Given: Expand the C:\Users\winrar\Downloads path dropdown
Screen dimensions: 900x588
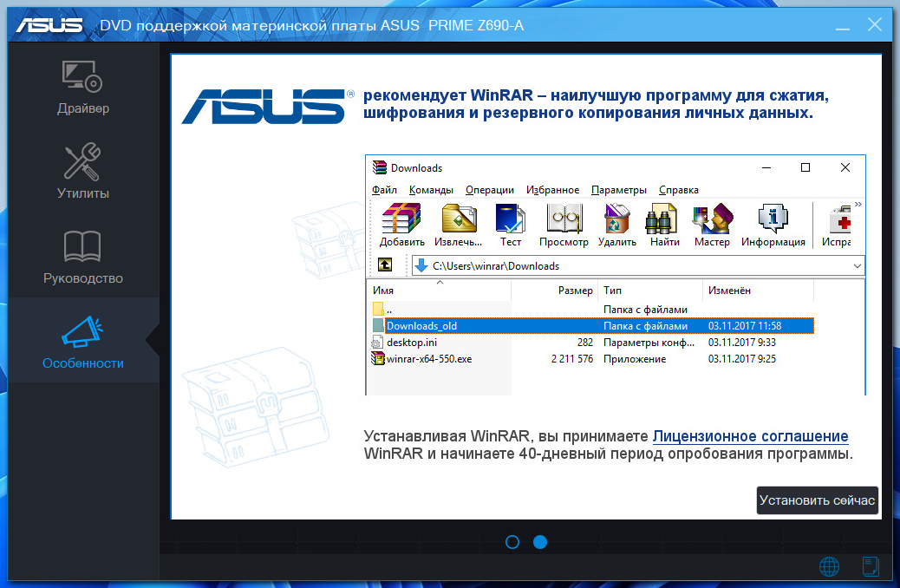Looking at the screenshot, I should (x=857, y=266).
